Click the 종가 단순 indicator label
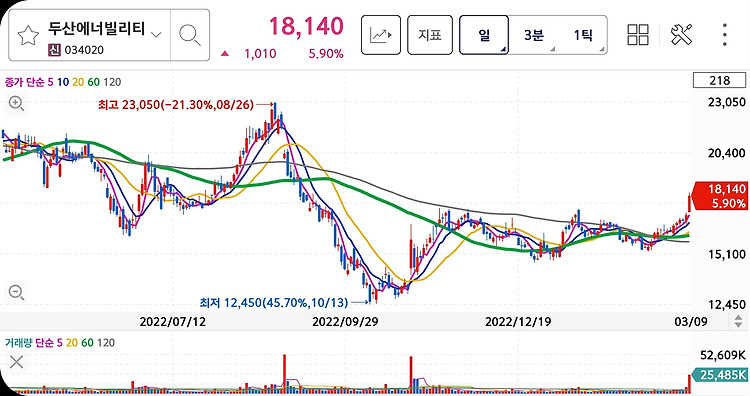750x396 pixels. coord(25,82)
